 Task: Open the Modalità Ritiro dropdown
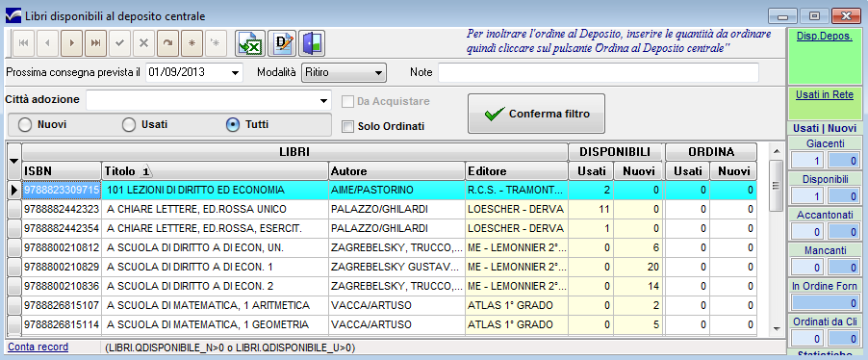[378, 72]
